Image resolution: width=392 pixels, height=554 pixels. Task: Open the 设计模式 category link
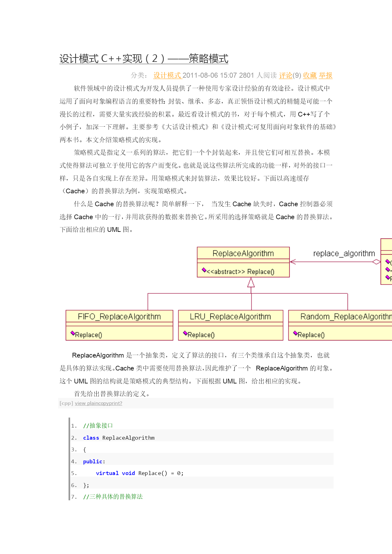coord(167,75)
